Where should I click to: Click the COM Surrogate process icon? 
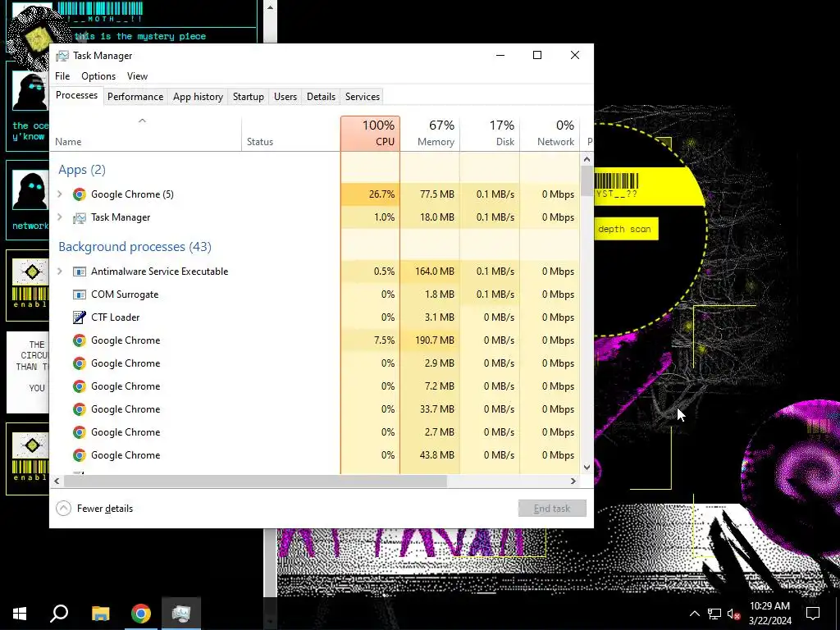(x=80, y=294)
